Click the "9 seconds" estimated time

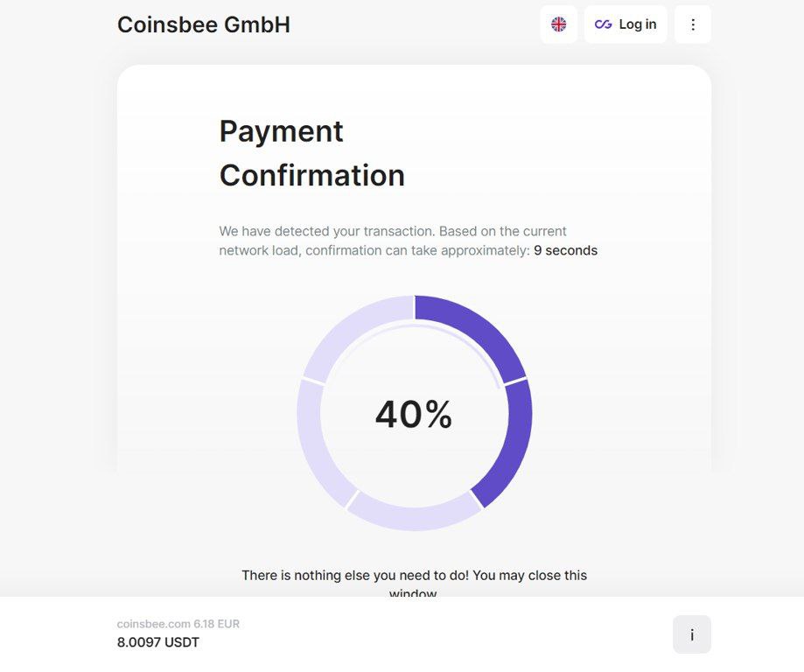[565, 250]
